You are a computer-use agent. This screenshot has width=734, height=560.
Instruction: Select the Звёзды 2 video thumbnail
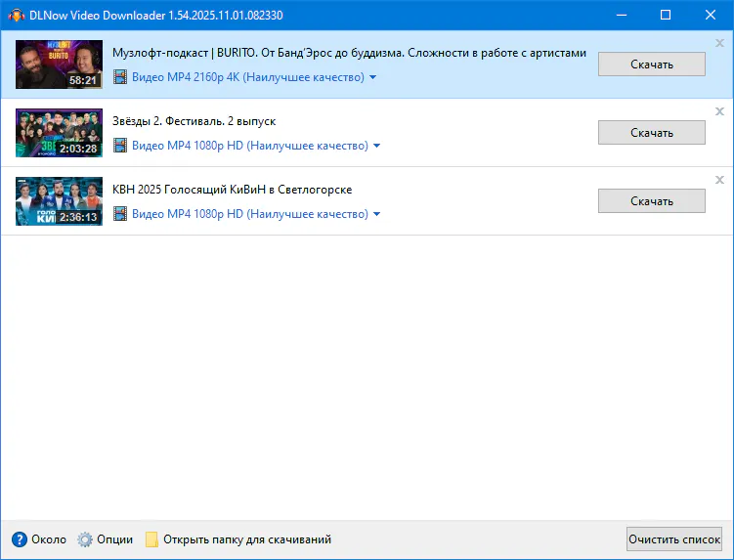pos(59,133)
